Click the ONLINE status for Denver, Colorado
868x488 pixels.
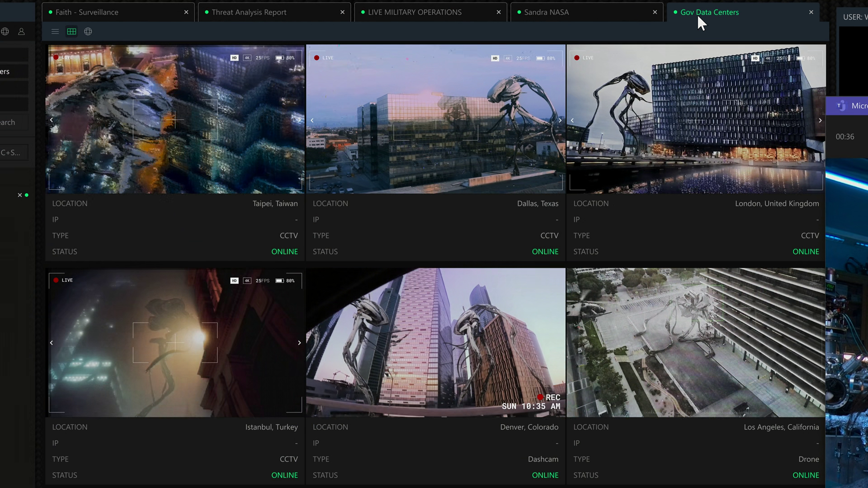click(x=545, y=475)
